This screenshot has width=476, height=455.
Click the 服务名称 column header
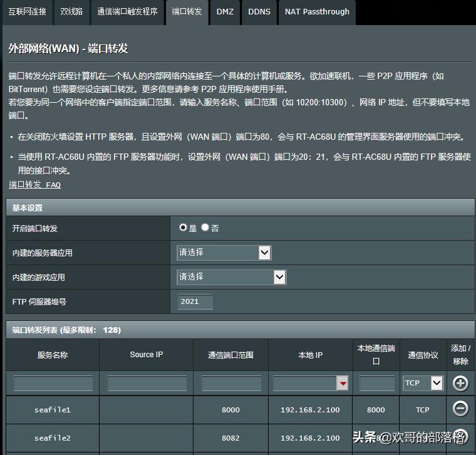pyautogui.click(x=53, y=355)
